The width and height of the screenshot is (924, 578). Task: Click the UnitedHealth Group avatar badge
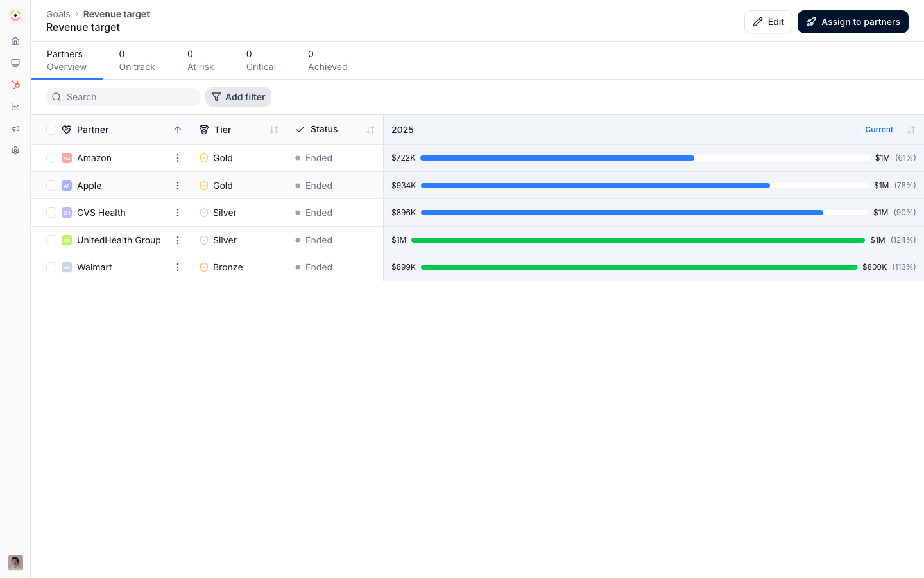(67, 240)
